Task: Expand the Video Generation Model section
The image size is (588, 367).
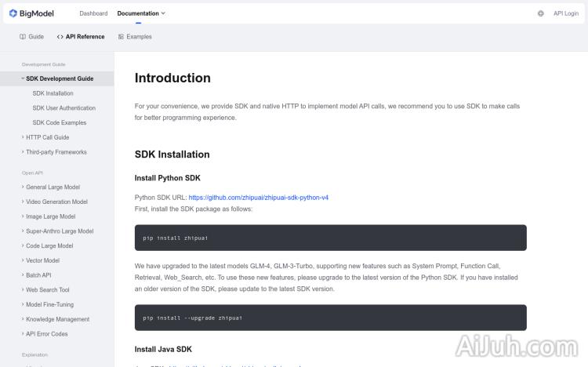Action: coord(56,202)
